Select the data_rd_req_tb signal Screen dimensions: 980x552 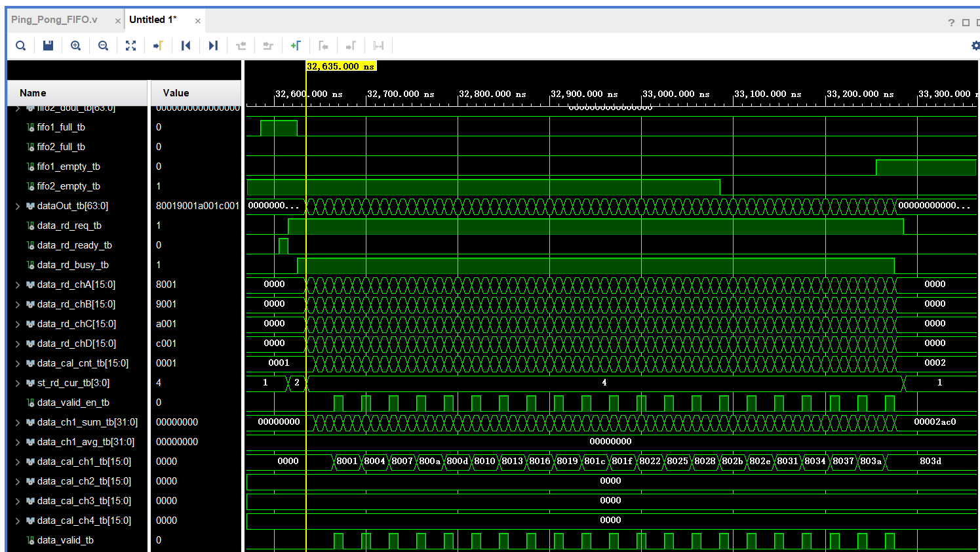pos(69,226)
